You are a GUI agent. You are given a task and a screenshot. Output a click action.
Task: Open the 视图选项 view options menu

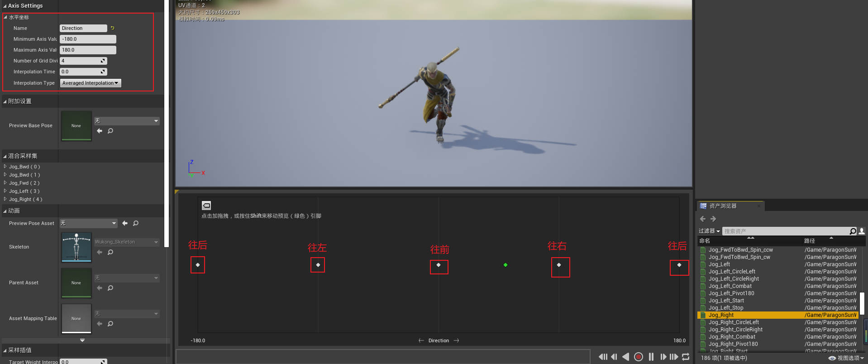[846, 358]
